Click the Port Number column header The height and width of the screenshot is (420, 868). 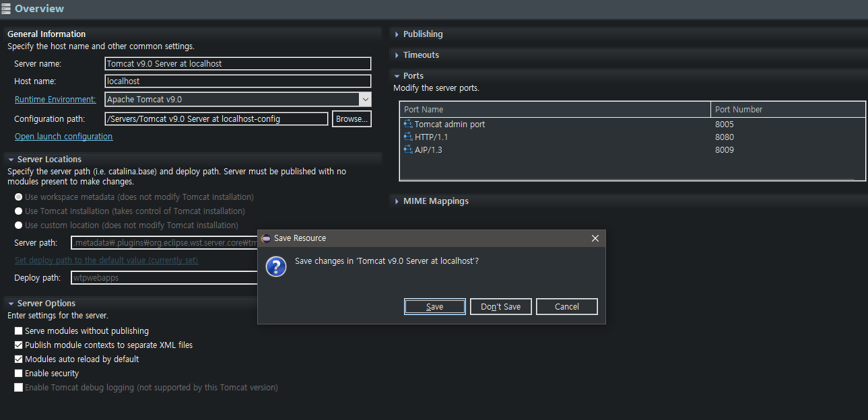click(788, 110)
